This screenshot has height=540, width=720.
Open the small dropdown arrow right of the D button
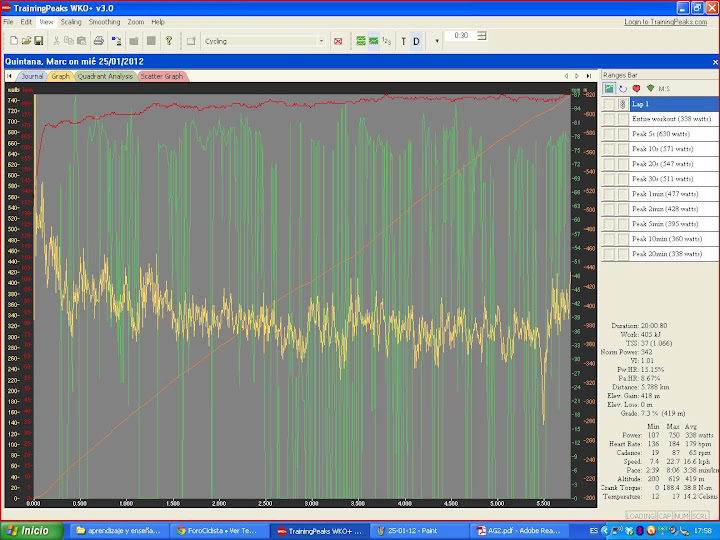point(437,41)
